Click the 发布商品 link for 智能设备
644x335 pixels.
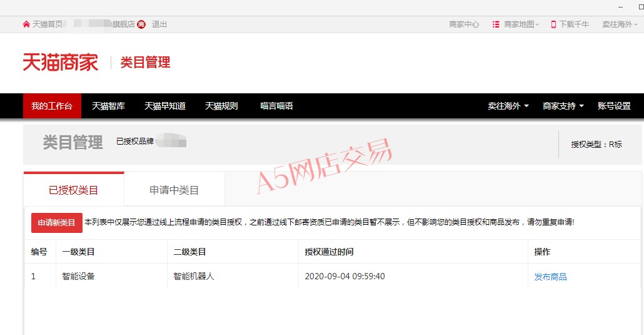550,277
